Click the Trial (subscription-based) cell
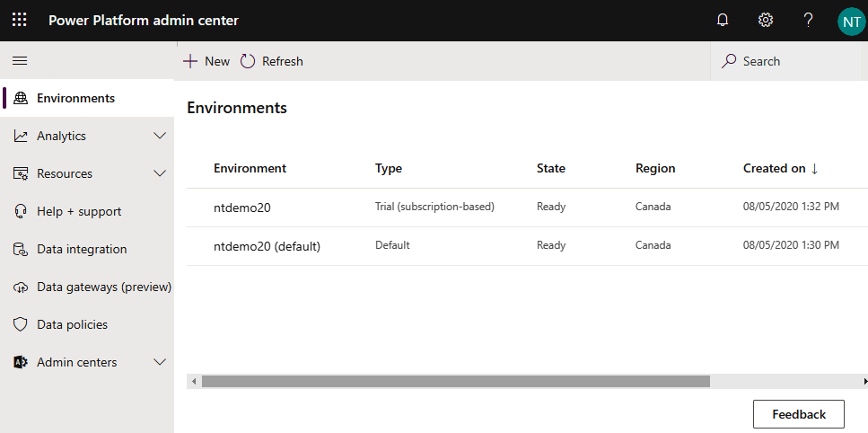Image resolution: width=868 pixels, height=433 pixels. pyautogui.click(x=434, y=207)
